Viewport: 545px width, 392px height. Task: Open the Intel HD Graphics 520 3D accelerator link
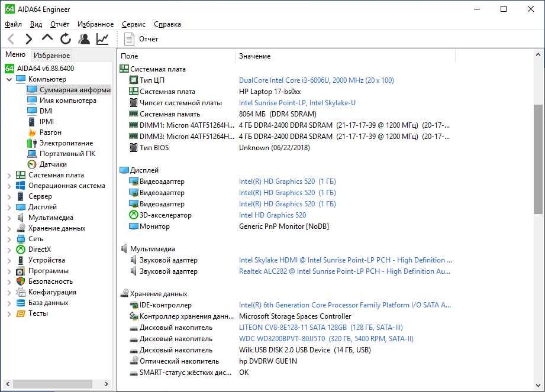click(x=272, y=215)
